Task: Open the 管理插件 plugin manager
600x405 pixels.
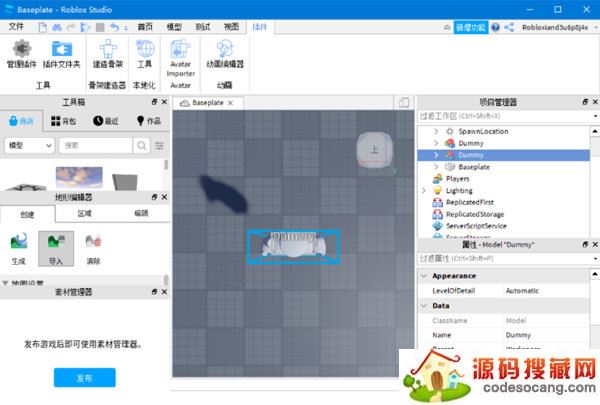Action: (22, 54)
